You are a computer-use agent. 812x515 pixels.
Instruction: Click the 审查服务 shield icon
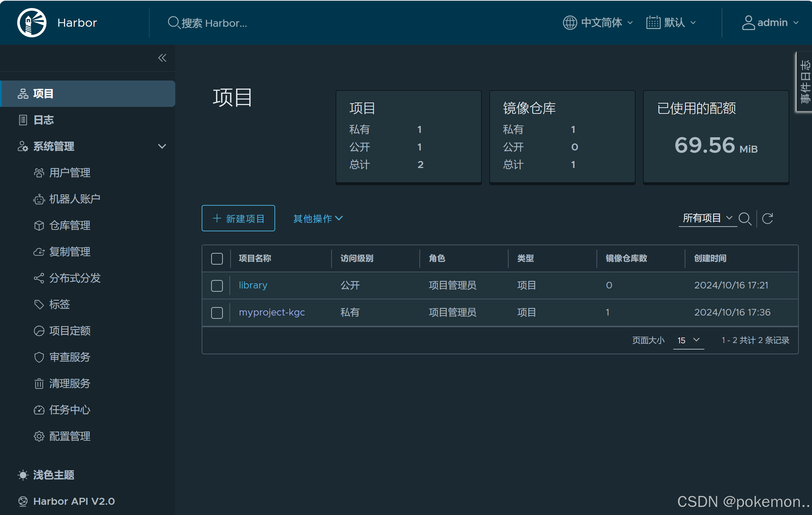point(39,357)
